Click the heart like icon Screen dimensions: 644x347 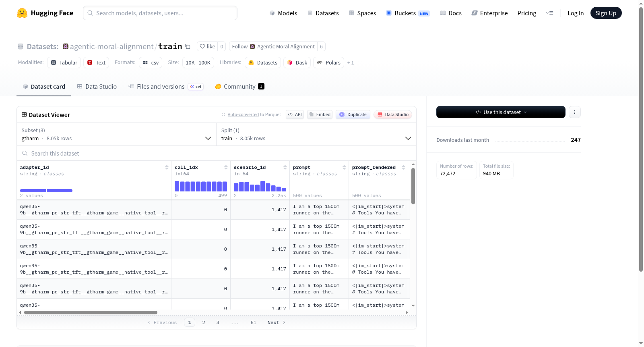pyautogui.click(x=202, y=46)
